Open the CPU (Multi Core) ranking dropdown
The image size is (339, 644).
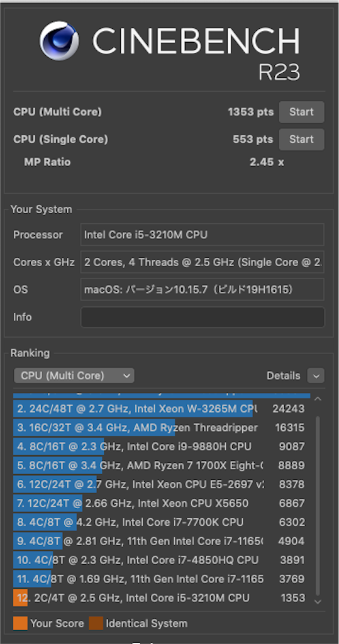(74, 375)
